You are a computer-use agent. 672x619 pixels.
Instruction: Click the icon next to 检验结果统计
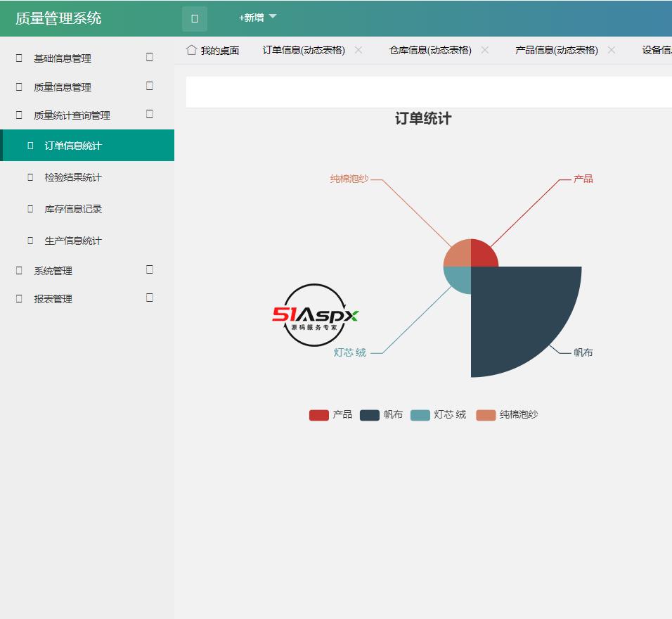pos(29,177)
